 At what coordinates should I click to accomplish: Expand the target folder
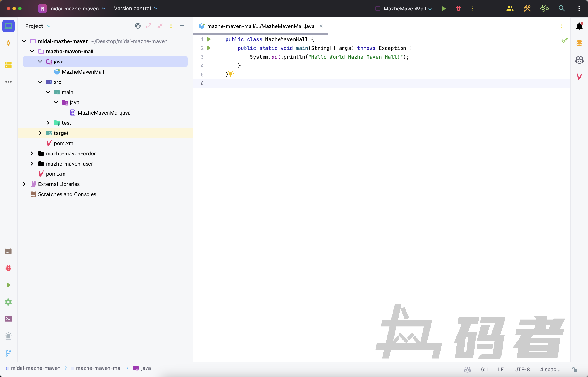[x=40, y=133]
